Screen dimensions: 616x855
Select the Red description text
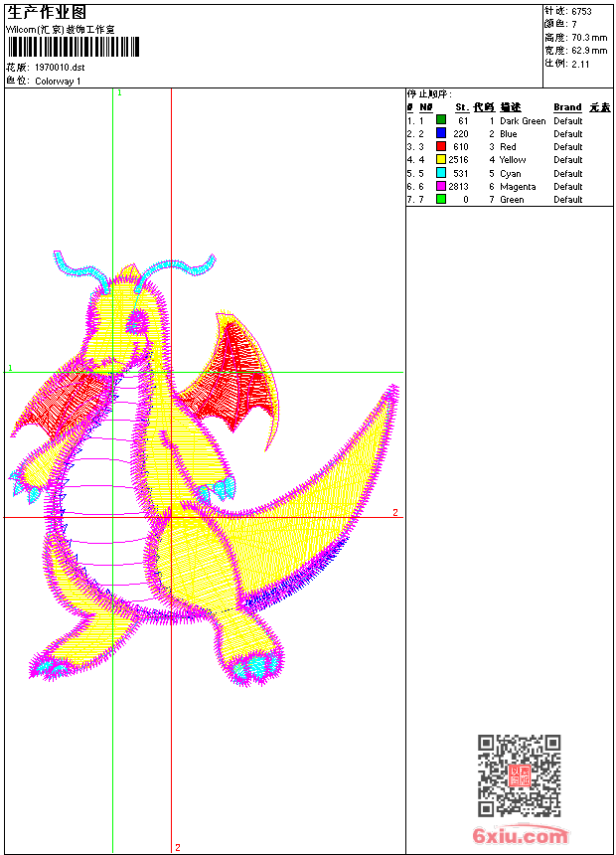508,147
